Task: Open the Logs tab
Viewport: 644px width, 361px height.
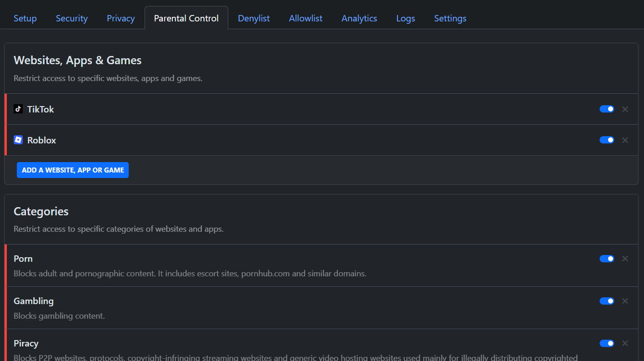Action: pos(405,18)
